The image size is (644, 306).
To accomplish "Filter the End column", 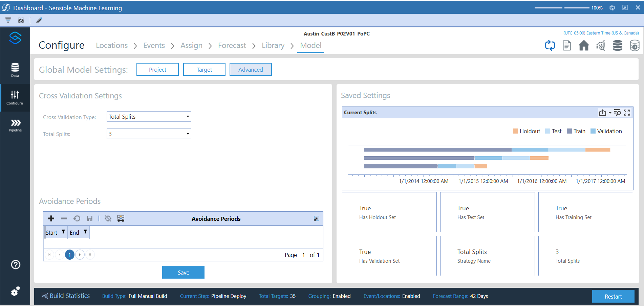I will [x=85, y=232].
